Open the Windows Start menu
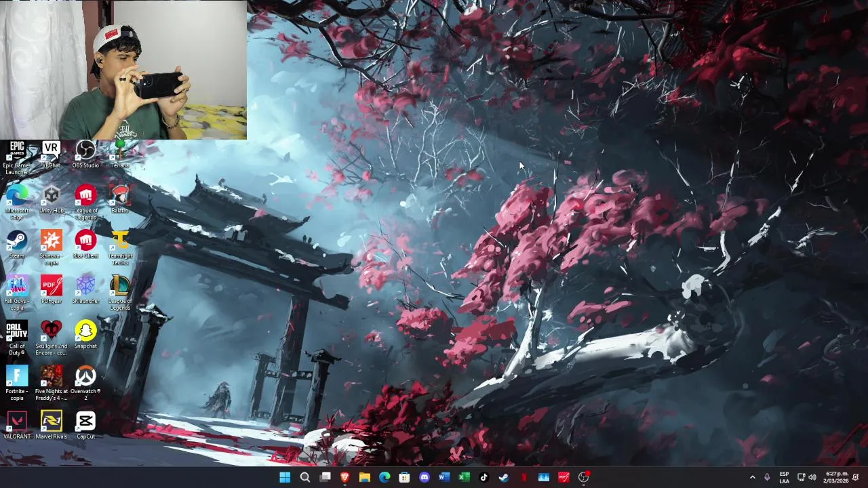This screenshot has height=488, width=868. coord(285,477)
